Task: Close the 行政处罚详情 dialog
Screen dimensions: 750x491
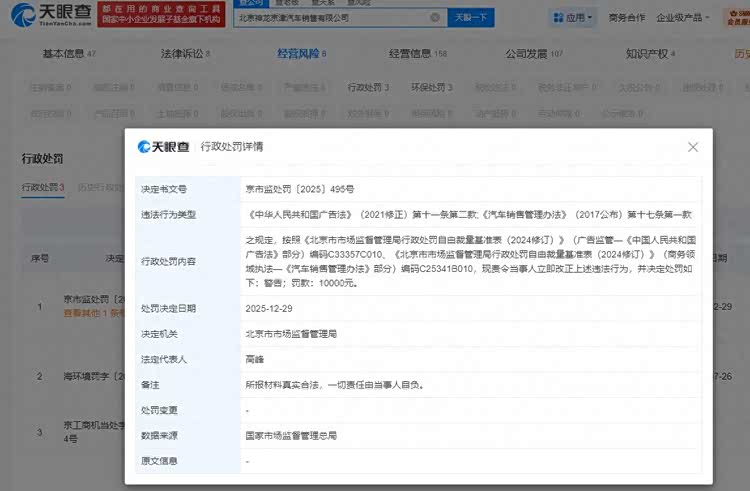Action: click(693, 147)
